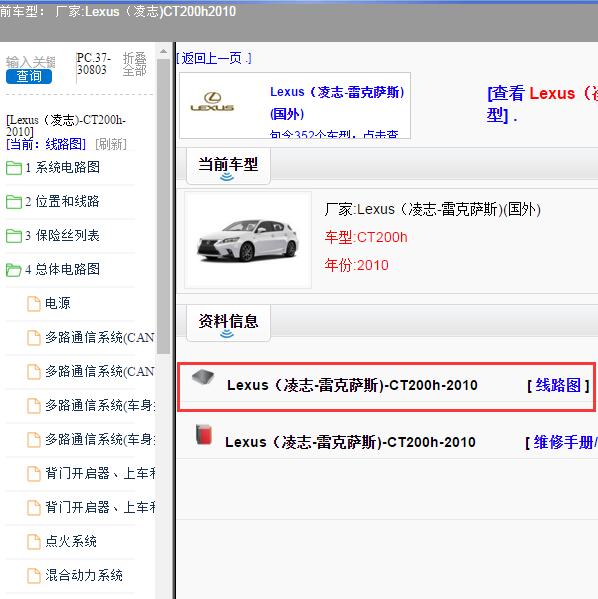Click red book icon in 维修手册 row
The height and width of the screenshot is (599, 598).
[x=204, y=434]
